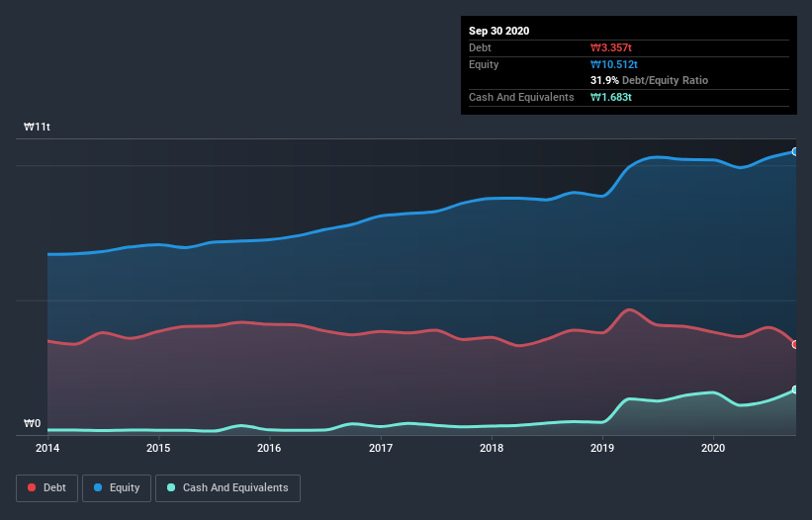Click the Sep 30 2020 tooltip date
Image resolution: width=812 pixels, height=520 pixels.
coord(499,31)
